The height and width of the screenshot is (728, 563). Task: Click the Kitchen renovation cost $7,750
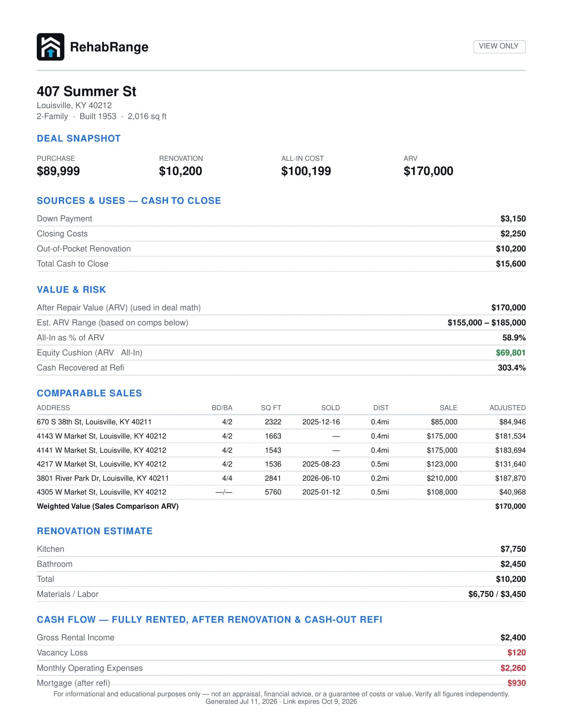point(513,549)
